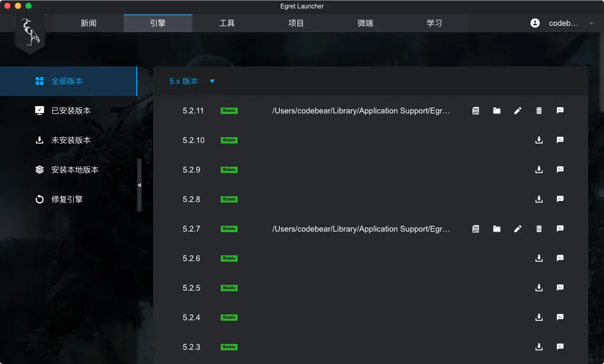This screenshot has height=364, width=604.
Task: Click version number 5.2.3
Action: [x=192, y=347]
